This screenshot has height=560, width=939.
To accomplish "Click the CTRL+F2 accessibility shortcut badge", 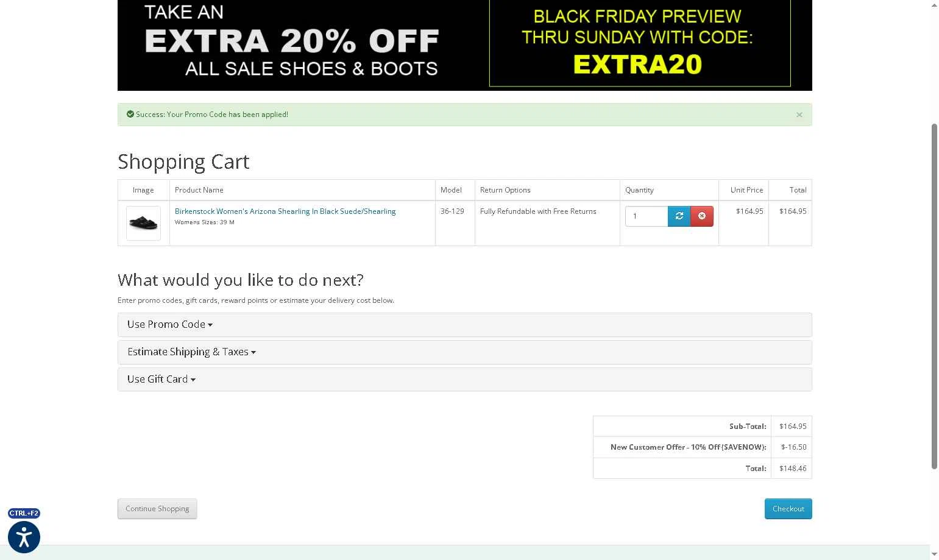I will 24,513.
